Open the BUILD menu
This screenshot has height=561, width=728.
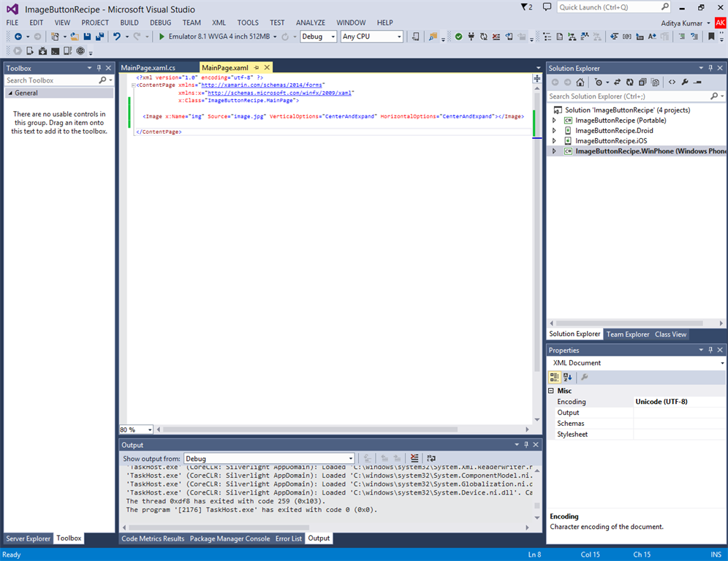[x=129, y=23]
